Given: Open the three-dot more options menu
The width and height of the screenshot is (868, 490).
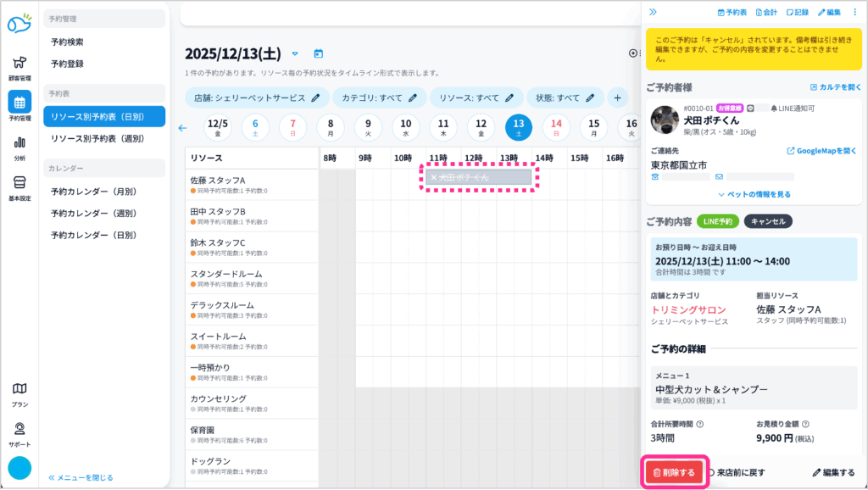Looking at the screenshot, I should pyautogui.click(x=854, y=12).
